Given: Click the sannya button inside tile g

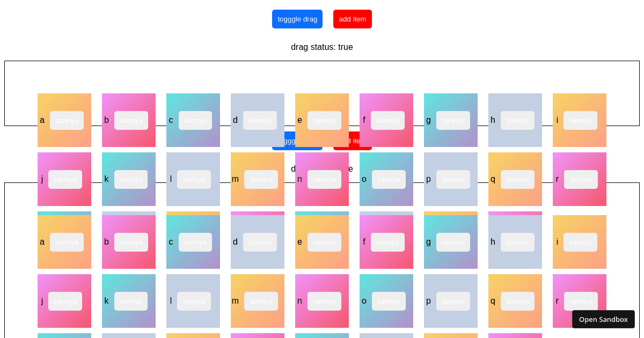Looking at the screenshot, I should click(x=452, y=120).
